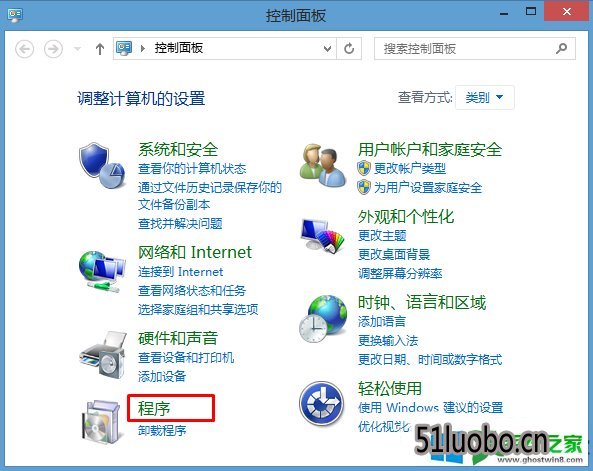This screenshot has height=471, width=593.
Task: Open 调整屏幕分辨率 link
Action: tap(400, 273)
